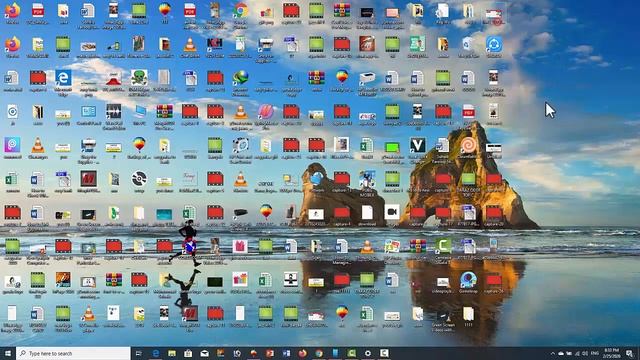Launch Microsoft Edge from the taskbar
Viewport: 640px width, 360px height.
point(156,353)
